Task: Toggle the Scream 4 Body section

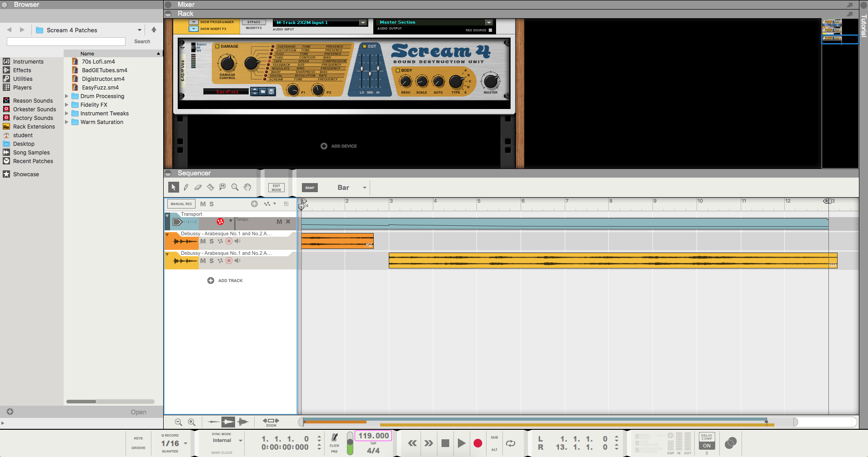Action: point(398,70)
